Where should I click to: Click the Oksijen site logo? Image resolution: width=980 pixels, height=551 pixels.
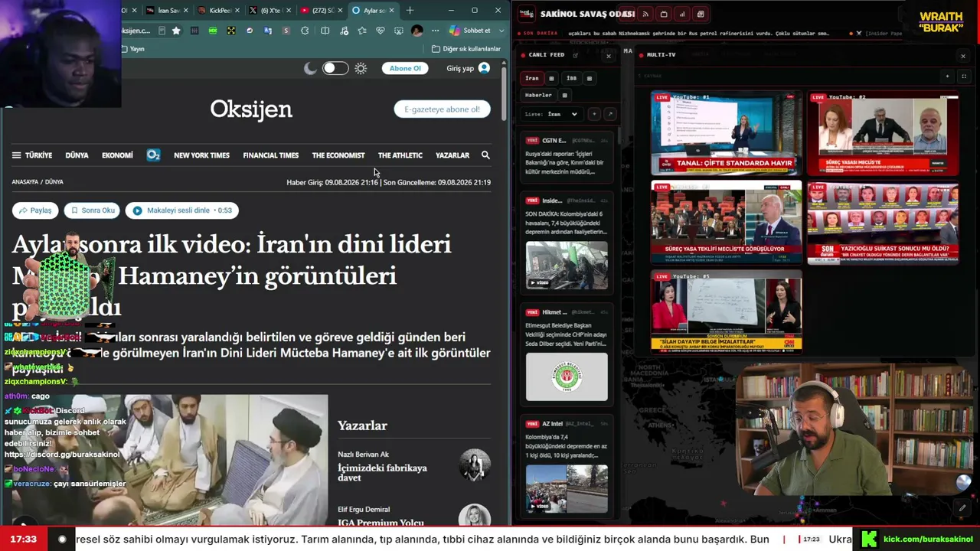251,109
